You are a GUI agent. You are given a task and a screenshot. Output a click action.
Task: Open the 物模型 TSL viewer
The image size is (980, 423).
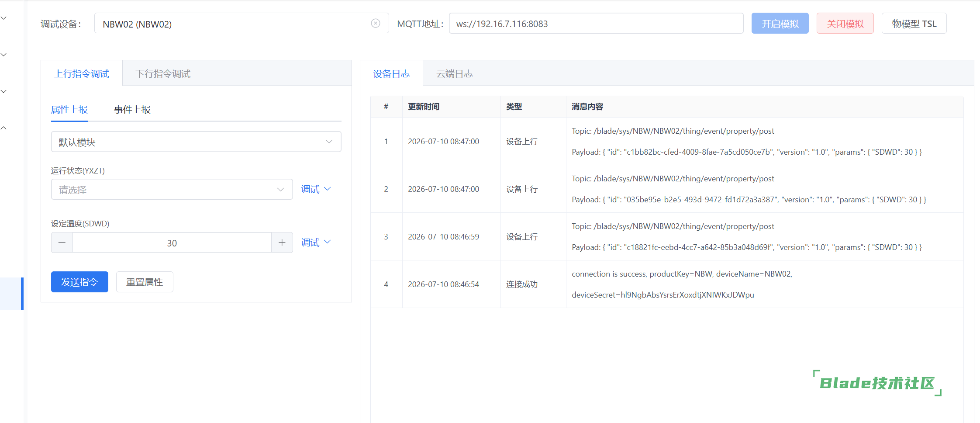click(x=914, y=23)
